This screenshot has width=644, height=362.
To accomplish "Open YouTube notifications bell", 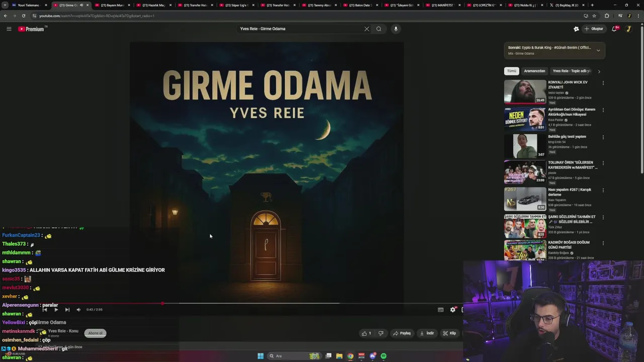I will 614,29.
